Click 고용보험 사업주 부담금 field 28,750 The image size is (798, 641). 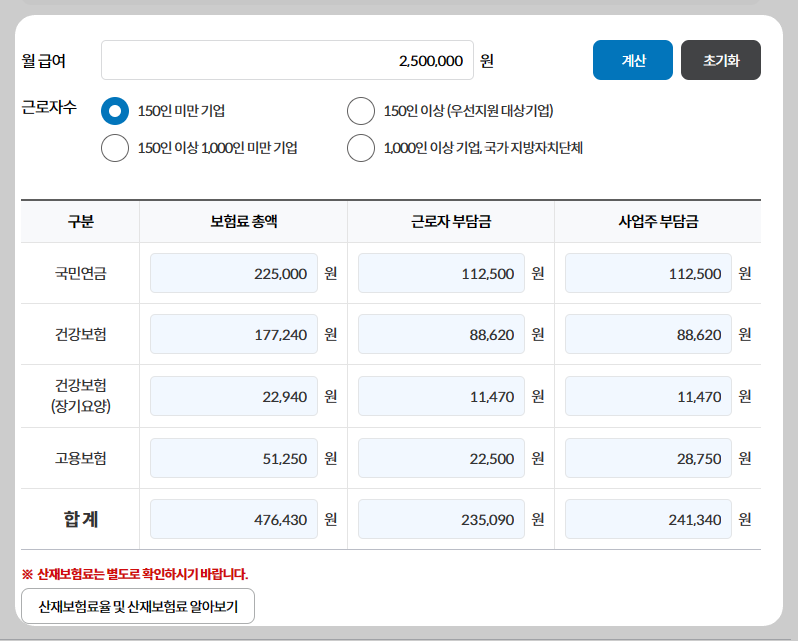[648, 458]
